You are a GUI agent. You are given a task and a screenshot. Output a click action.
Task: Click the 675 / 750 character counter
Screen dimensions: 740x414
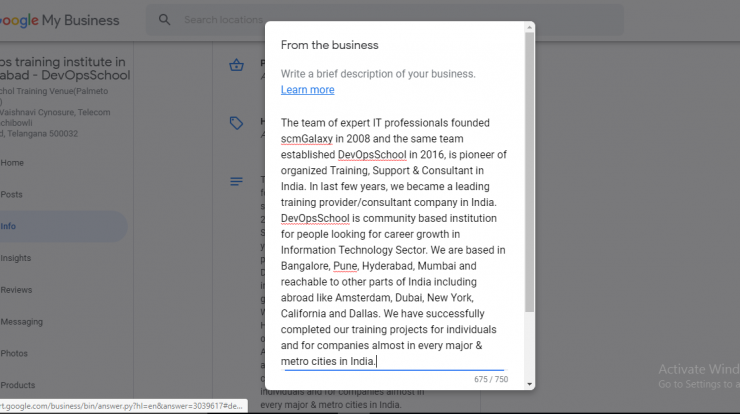pos(491,380)
